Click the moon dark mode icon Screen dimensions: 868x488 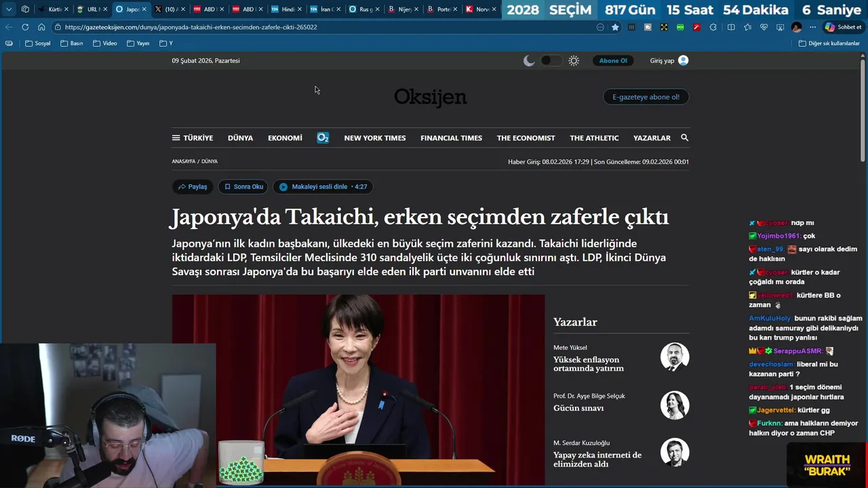click(x=529, y=60)
